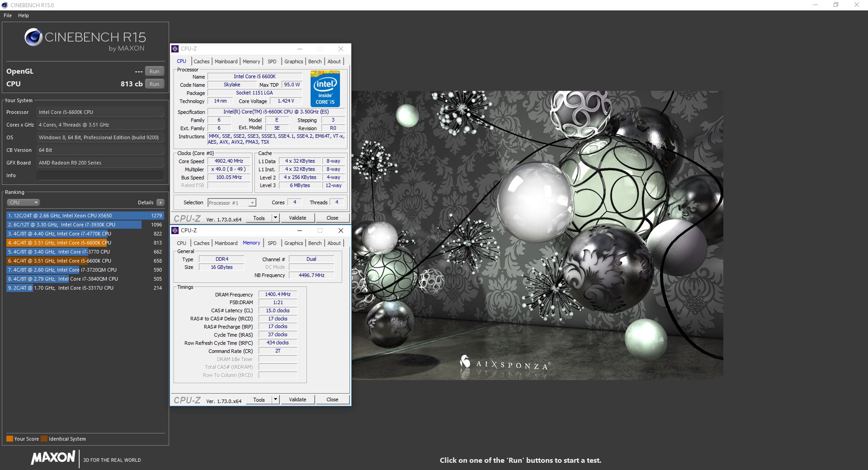Switch to Mainboard tab in lower CPU-Z window

(226, 243)
